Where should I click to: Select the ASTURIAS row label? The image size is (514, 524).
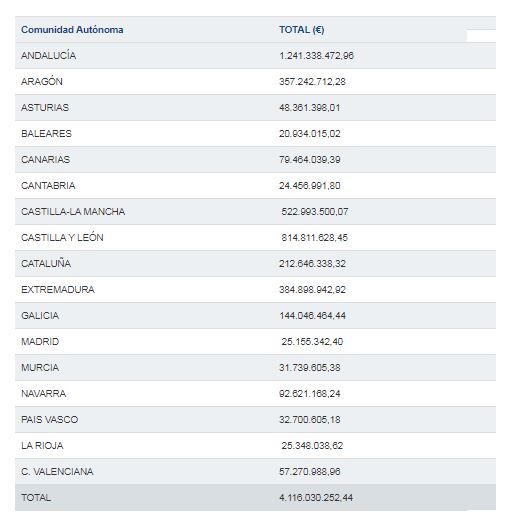[45, 108]
